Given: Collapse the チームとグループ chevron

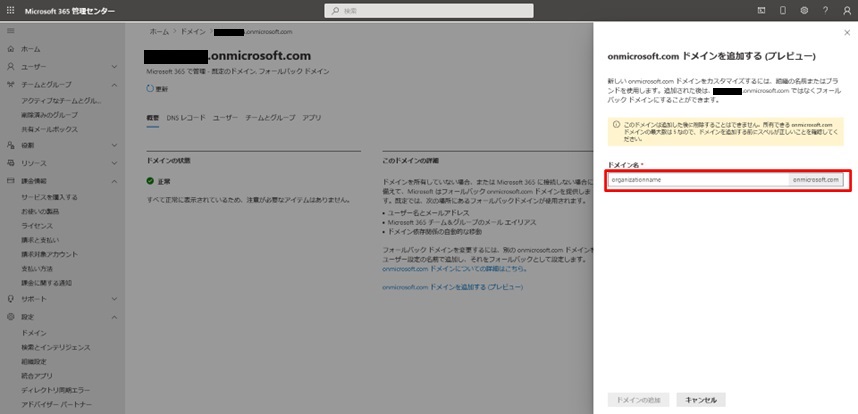Looking at the screenshot, I should pos(114,85).
